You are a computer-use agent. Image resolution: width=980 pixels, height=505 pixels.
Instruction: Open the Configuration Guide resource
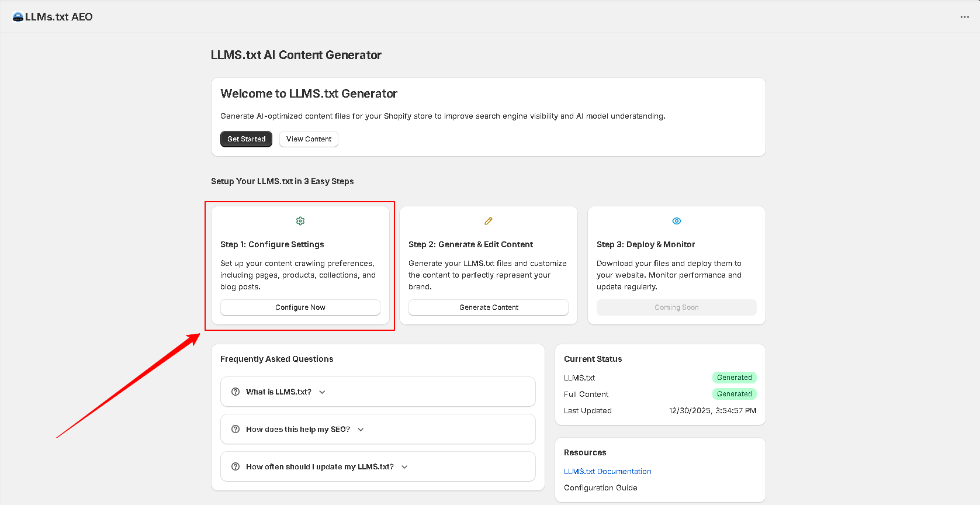[x=600, y=487]
